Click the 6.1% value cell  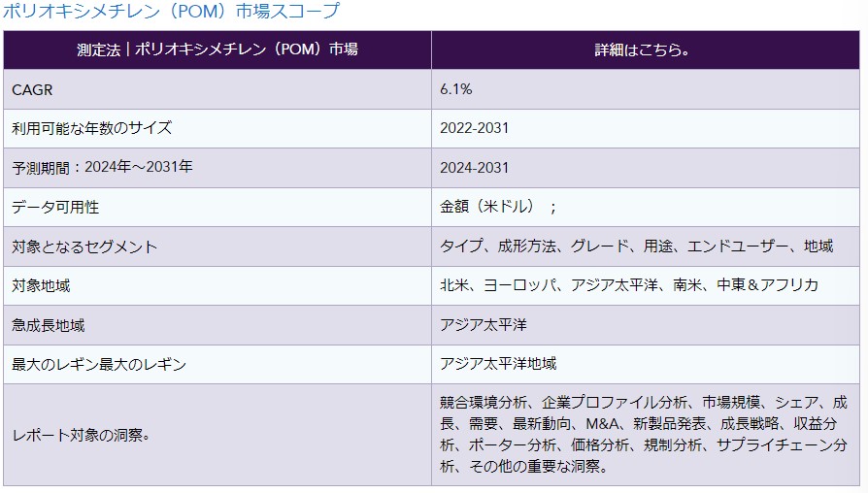[x=455, y=89]
